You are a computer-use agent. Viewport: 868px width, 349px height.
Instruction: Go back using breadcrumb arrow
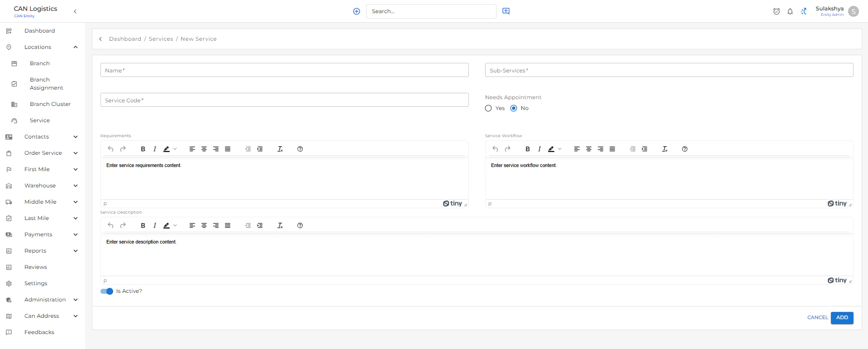point(100,39)
